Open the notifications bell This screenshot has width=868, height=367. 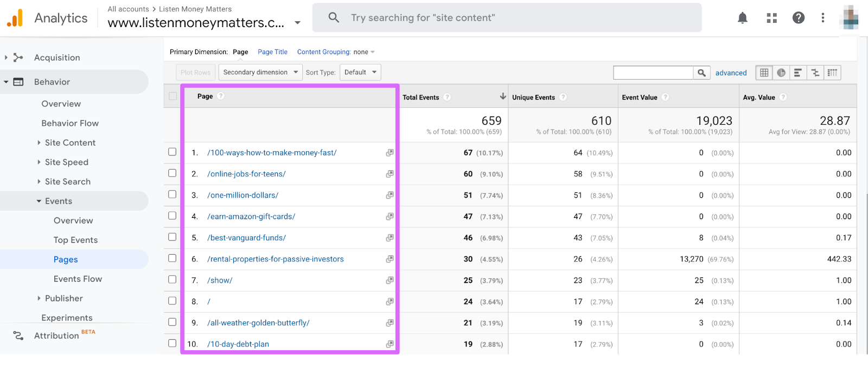(743, 18)
